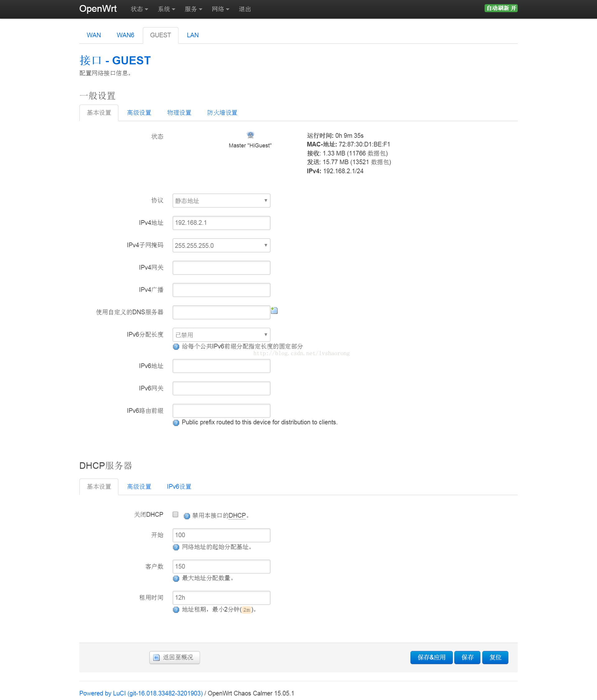
Task: Click the IPv6路由前缀 input field
Action: coord(221,410)
